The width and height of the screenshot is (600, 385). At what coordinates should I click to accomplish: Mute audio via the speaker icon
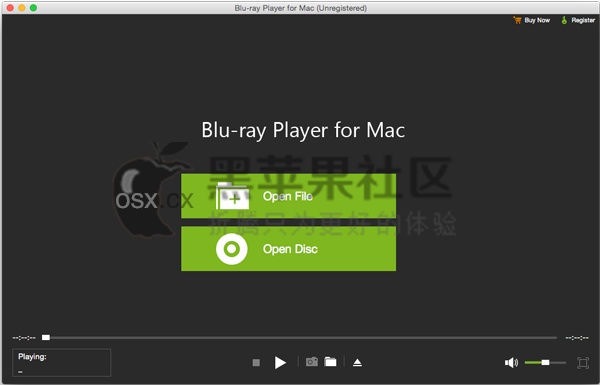511,362
